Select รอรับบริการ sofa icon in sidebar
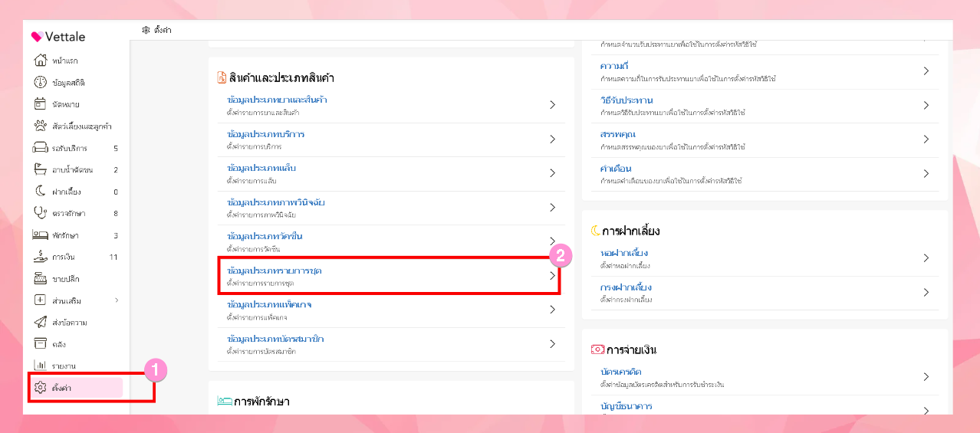Viewport: 980px width, 433px height. pyautogui.click(x=41, y=148)
